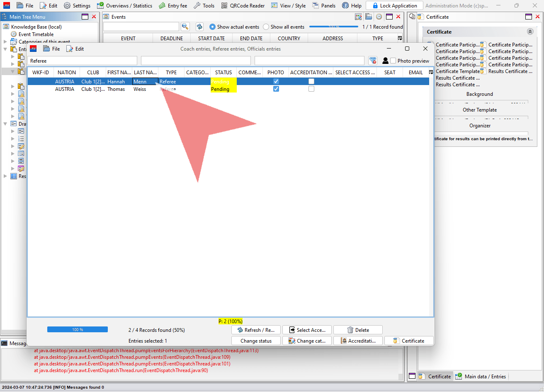Click the Event Timetable clock item

[32, 34]
